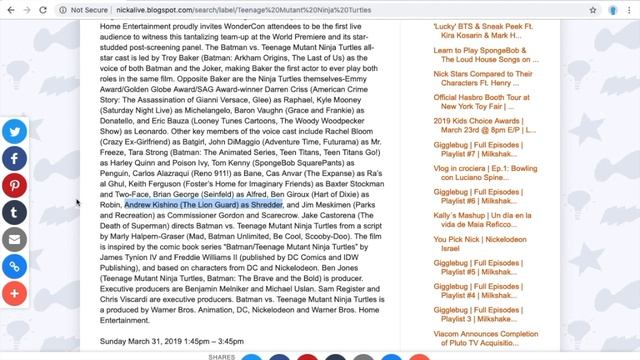Open Vlog in crociera Ep.1 link
Viewport: 640px width, 360px height.
(x=485, y=173)
